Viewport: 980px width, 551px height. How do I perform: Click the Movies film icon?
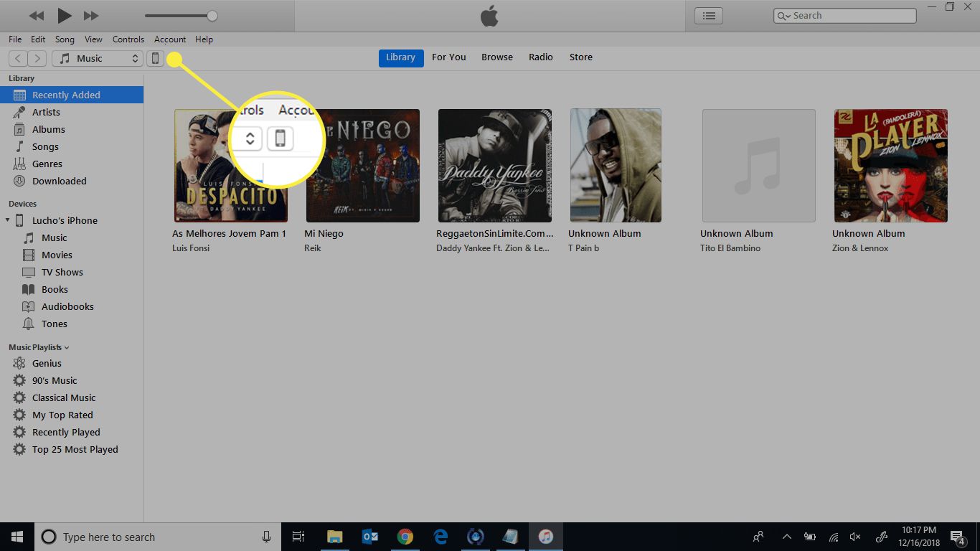[29, 255]
